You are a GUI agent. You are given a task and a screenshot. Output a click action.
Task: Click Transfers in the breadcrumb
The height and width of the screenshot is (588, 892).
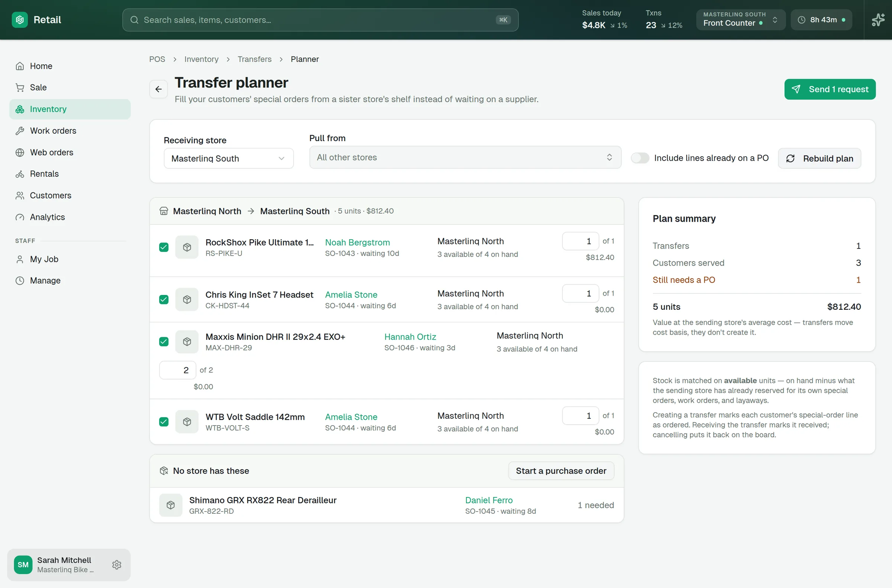[x=254, y=59]
